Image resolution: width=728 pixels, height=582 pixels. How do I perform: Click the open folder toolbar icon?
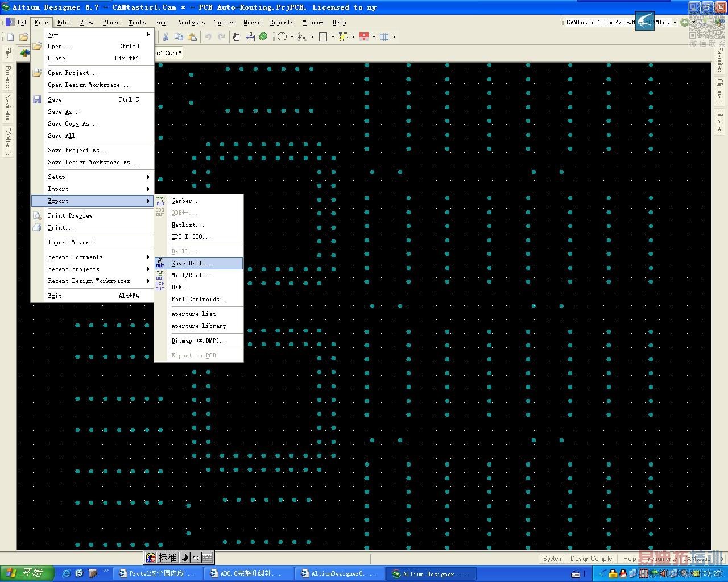point(24,37)
